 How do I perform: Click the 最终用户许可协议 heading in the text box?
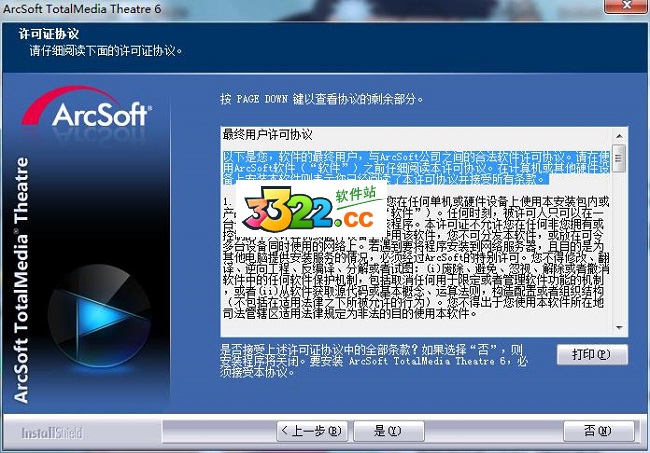(x=267, y=134)
